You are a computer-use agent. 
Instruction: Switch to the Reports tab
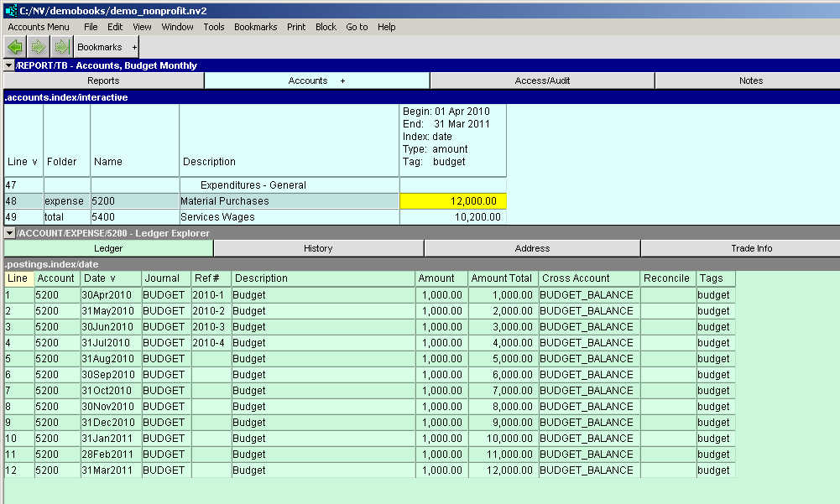[x=103, y=81]
